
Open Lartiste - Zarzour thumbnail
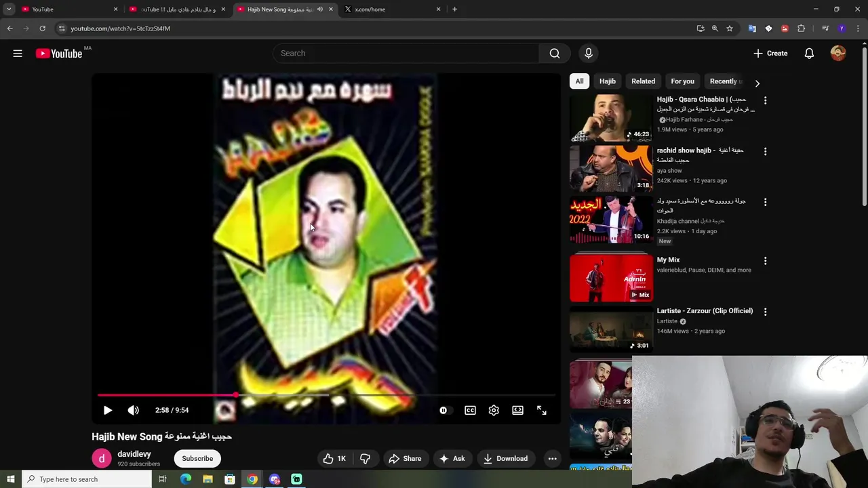(611, 329)
